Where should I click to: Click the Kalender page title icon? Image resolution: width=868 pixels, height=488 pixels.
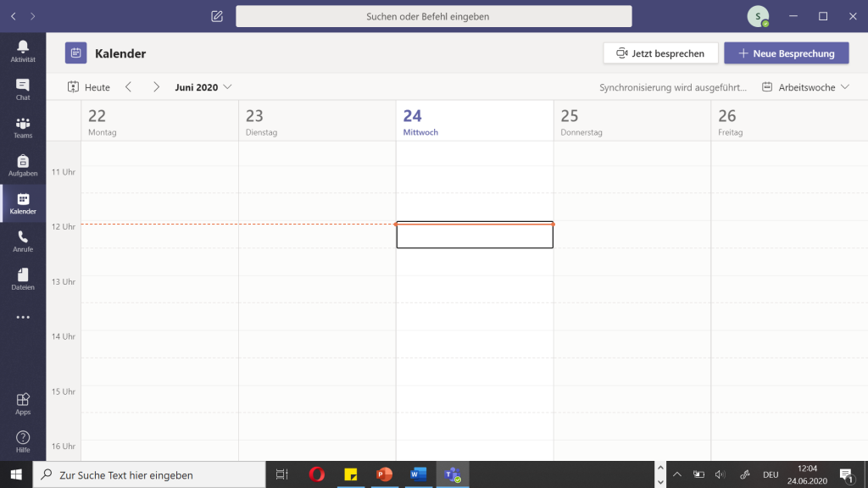click(x=75, y=53)
